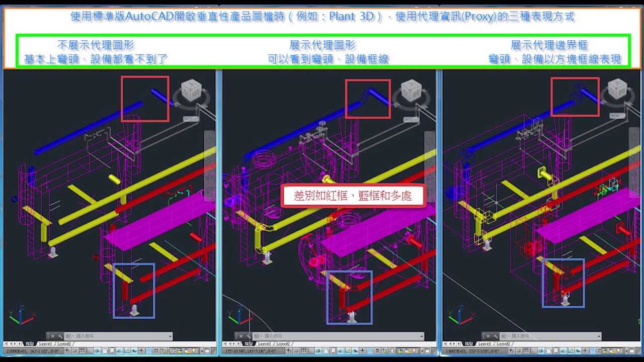Image resolution: width=644 pixels, height=362 pixels.
Task: Click toolbar lock icon in middle window status bar
Action: (x=407, y=351)
